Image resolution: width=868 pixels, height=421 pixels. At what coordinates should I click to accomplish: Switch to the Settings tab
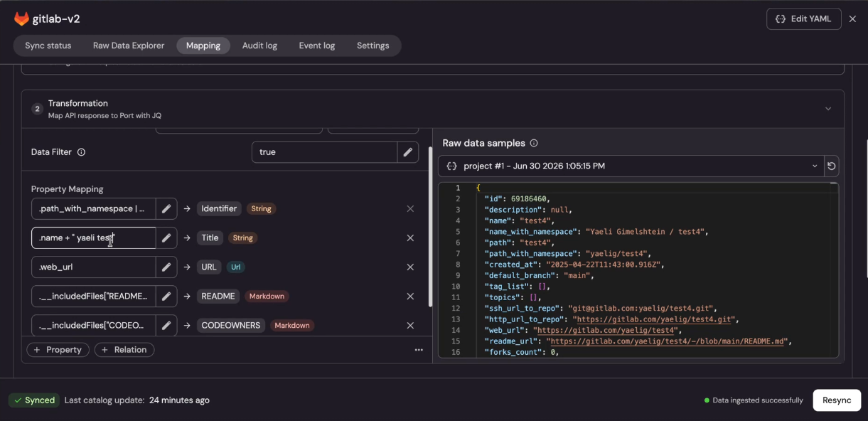[x=373, y=46]
